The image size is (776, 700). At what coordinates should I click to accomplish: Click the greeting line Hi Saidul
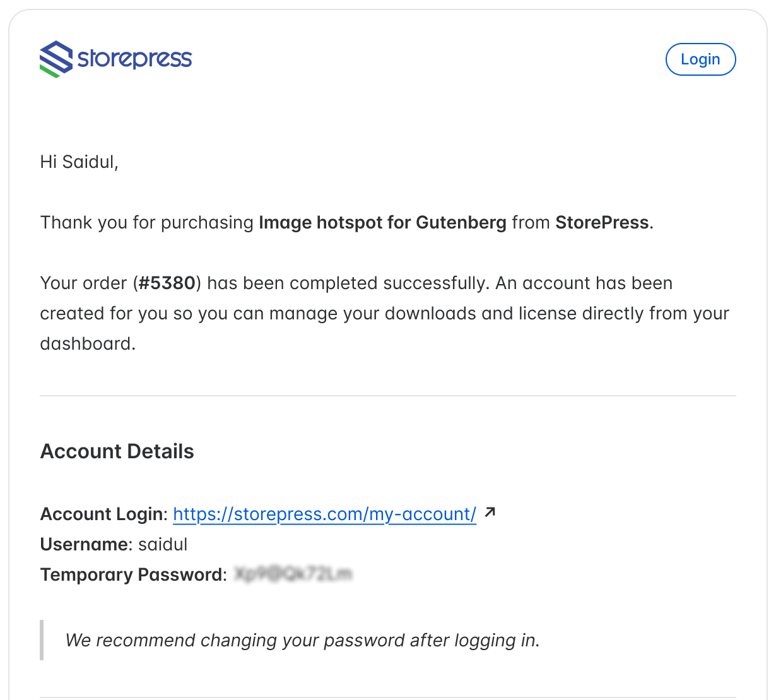tap(78, 162)
